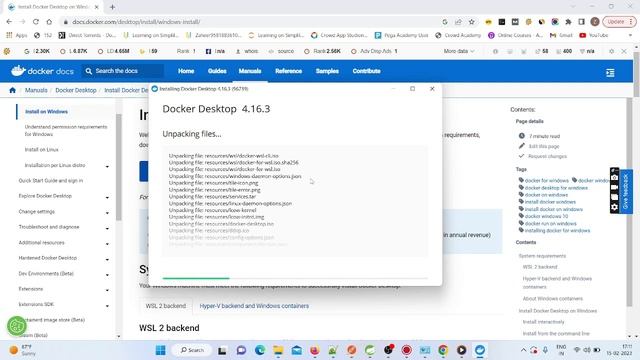Expand Dev Environments (Beta) section
640x360 pixels.
[107, 275]
